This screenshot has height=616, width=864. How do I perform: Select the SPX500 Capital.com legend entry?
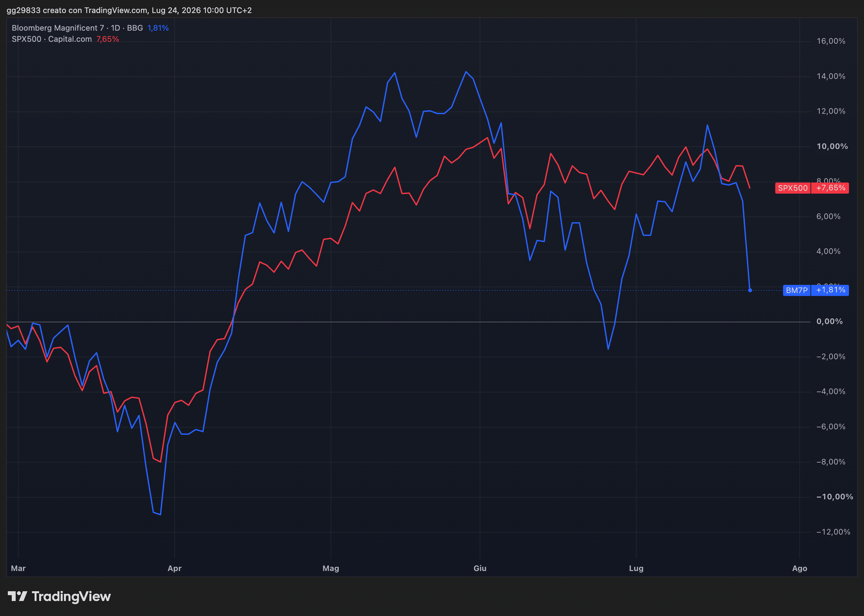pos(52,39)
